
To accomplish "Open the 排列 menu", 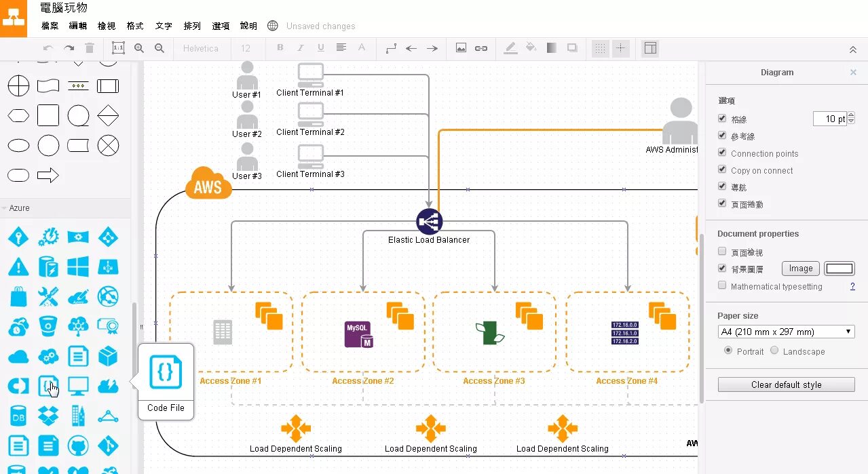I will [192, 26].
